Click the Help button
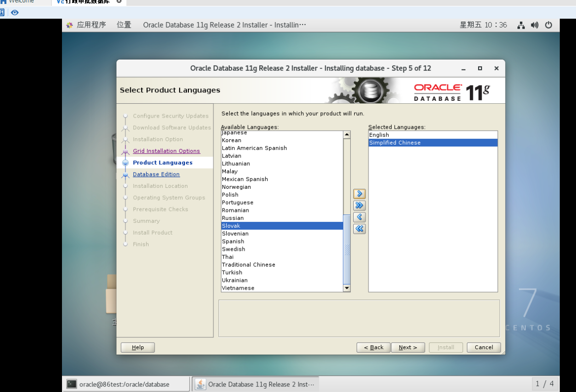 [x=137, y=347]
